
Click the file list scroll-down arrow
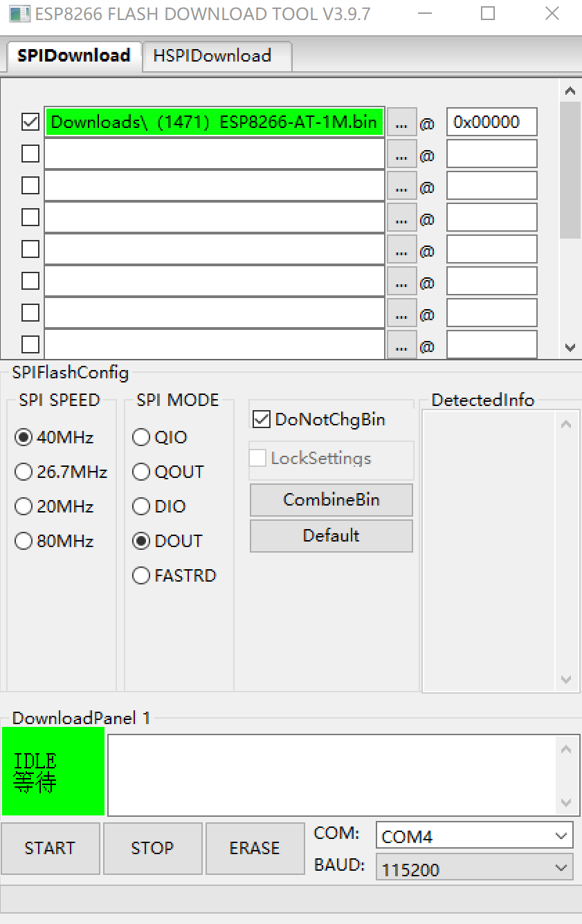(570, 348)
